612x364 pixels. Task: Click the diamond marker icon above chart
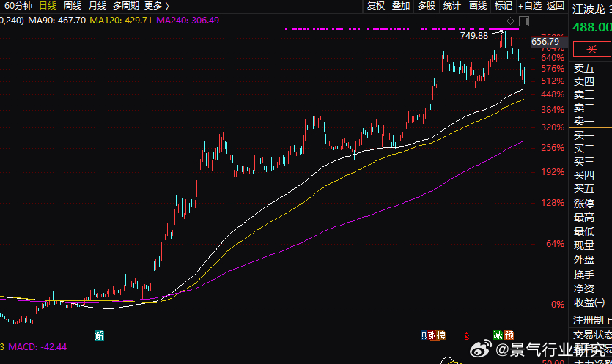point(510,21)
